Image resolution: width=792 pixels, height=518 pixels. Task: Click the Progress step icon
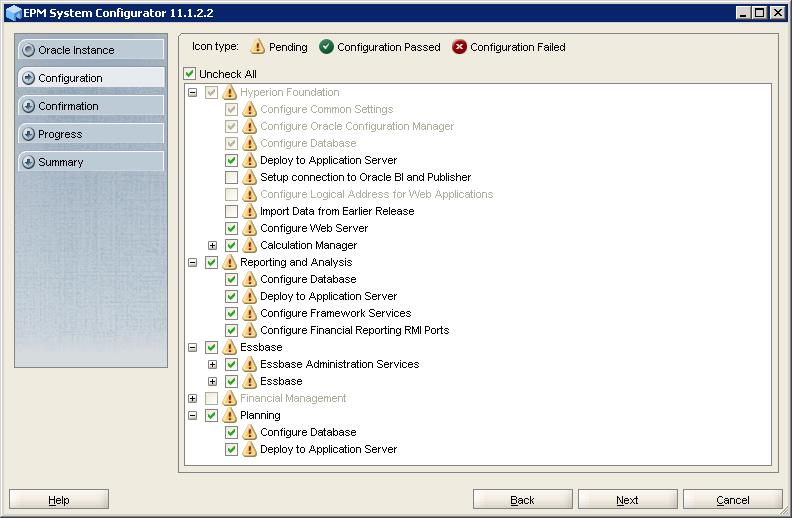[x=29, y=134]
